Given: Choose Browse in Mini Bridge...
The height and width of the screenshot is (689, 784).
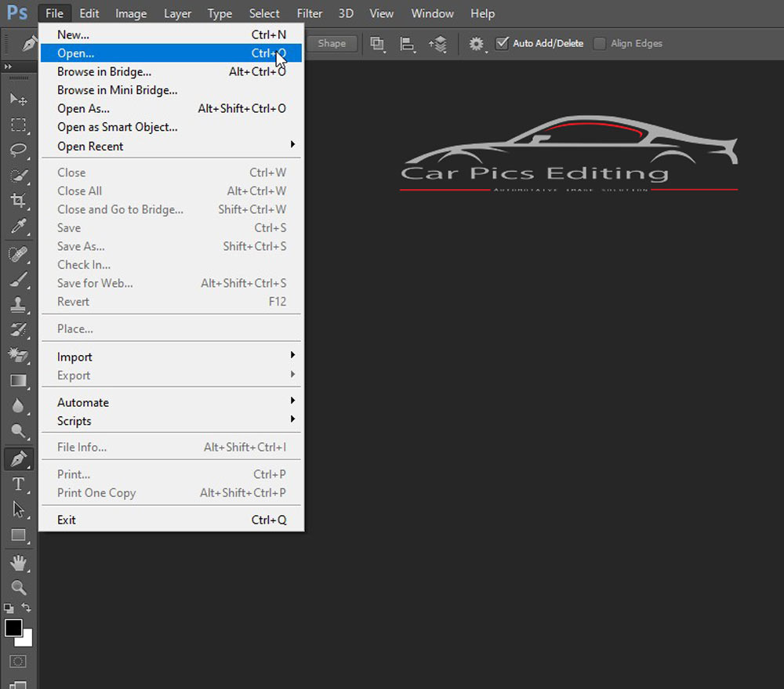Looking at the screenshot, I should (170, 90).
